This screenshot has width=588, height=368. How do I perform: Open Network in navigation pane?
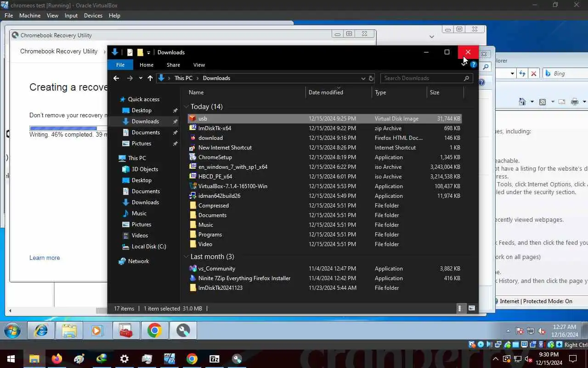click(134, 261)
